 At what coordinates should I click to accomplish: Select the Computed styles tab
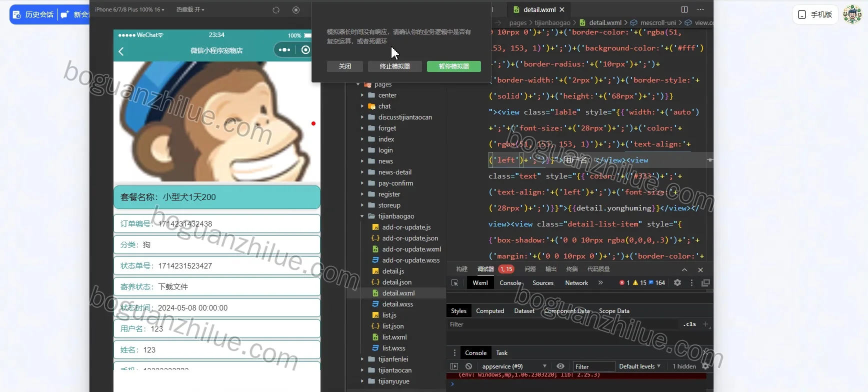coord(490,311)
